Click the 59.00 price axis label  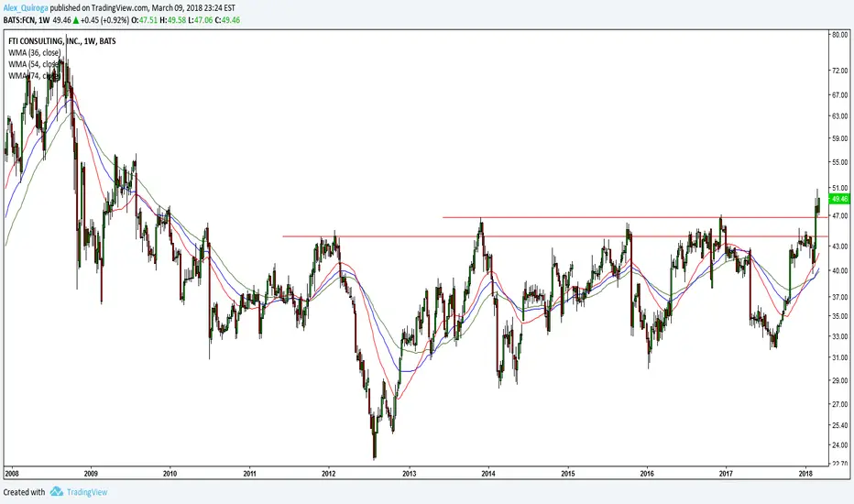(x=840, y=139)
